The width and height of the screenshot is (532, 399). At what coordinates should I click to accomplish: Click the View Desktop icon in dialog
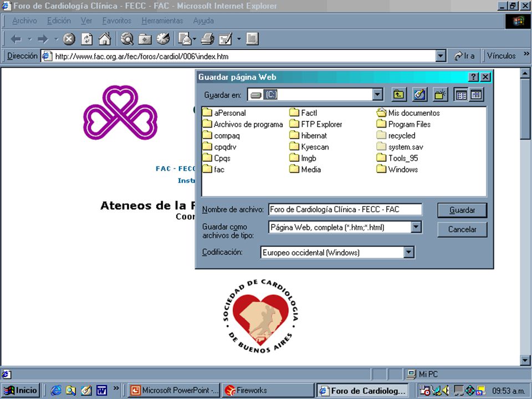[420, 95]
